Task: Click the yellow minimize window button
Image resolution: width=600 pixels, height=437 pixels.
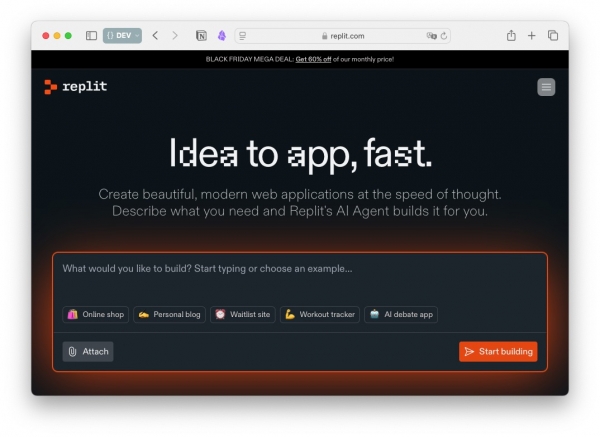Action: pyautogui.click(x=57, y=36)
